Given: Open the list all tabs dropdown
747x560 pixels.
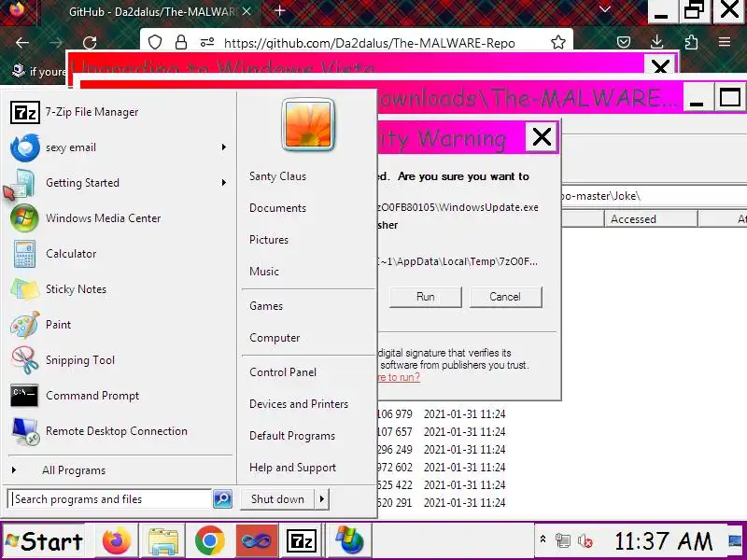Looking at the screenshot, I should (x=605, y=10).
